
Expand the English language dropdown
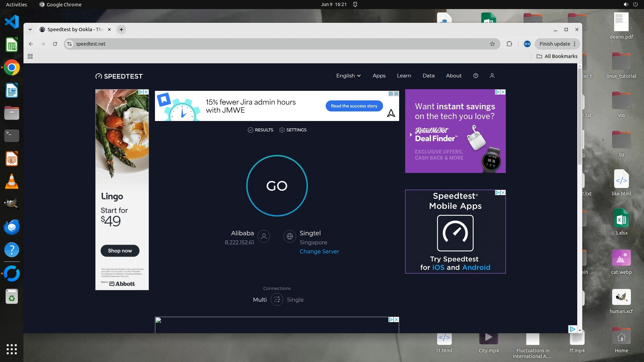pos(348,76)
